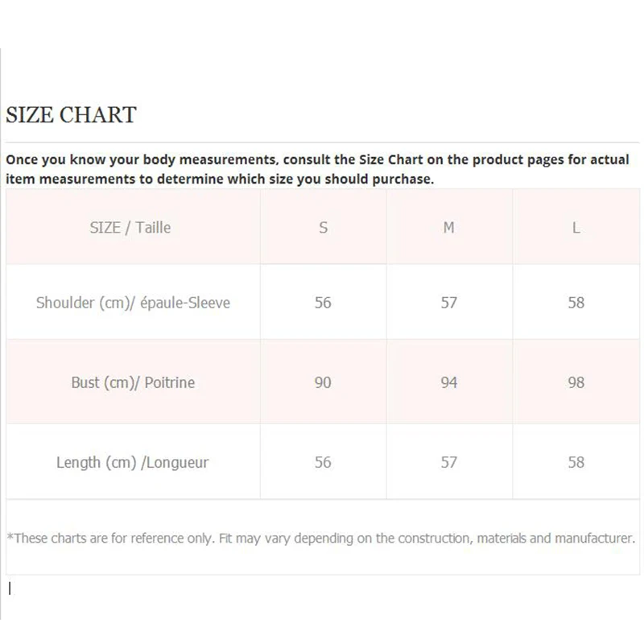Click shoulder value 58 for size L
The image size is (644, 644).
click(x=576, y=303)
